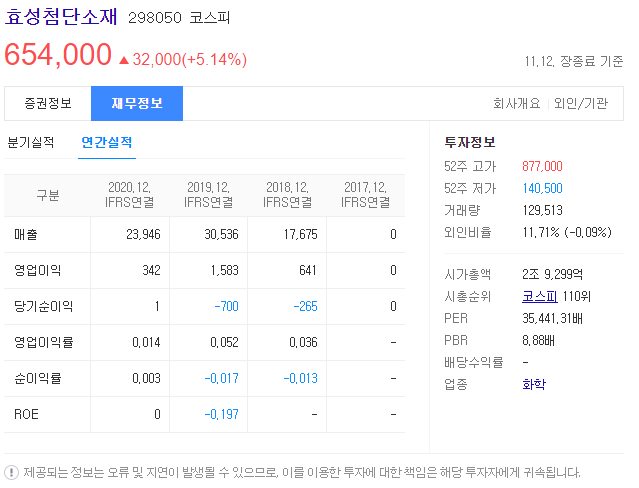Screen dimensions: 639x488
Task: Click PBR value 8.88배
Action: point(538,340)
